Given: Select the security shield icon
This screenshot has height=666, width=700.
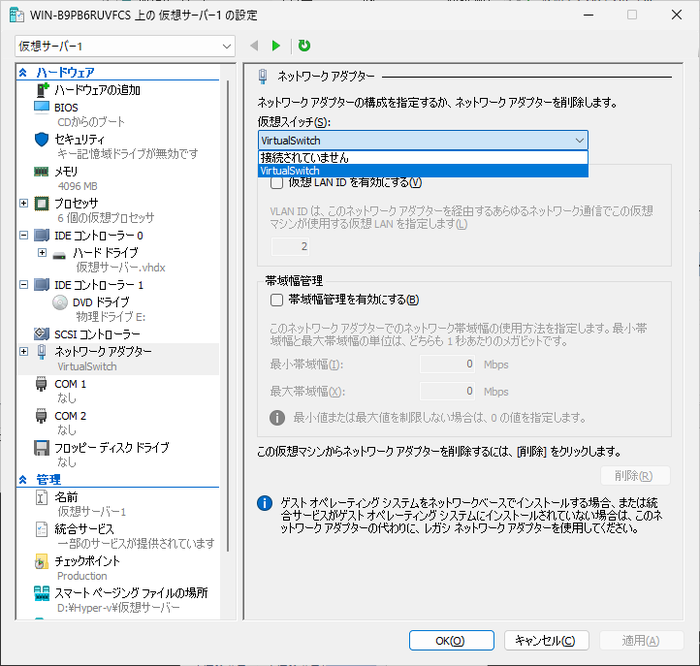Looking at the screenshot, I should pos(42,139).
